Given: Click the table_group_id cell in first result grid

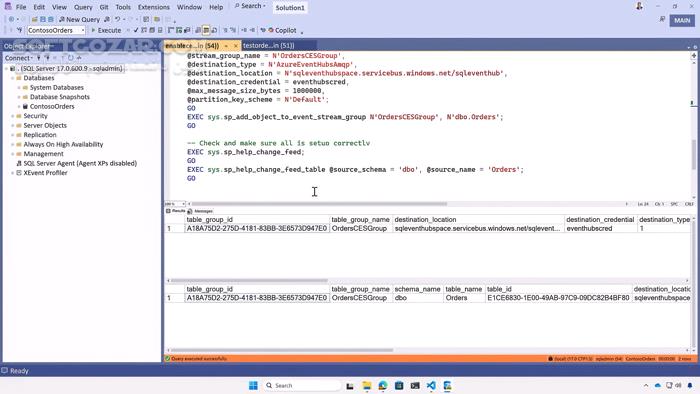Looking at the screenshot, I should point(257,228).
